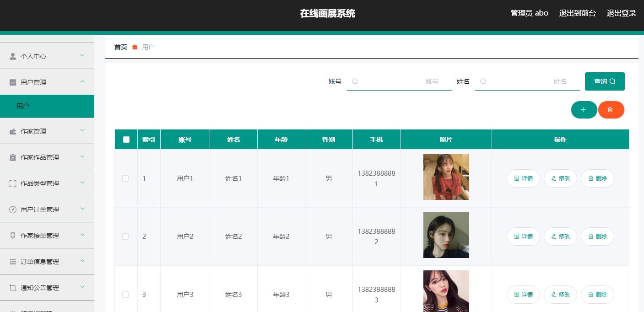The height and width of the screenshot is (312, 644).
Task: Click the crop icon beside 通知公告管理
Action: tap(13, 288)
